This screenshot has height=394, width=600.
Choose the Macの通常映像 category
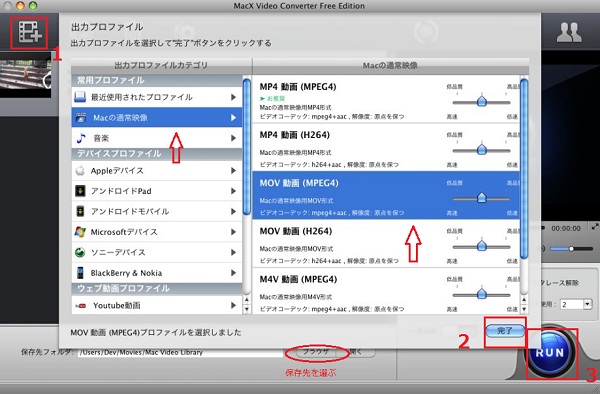click(157, 117)
